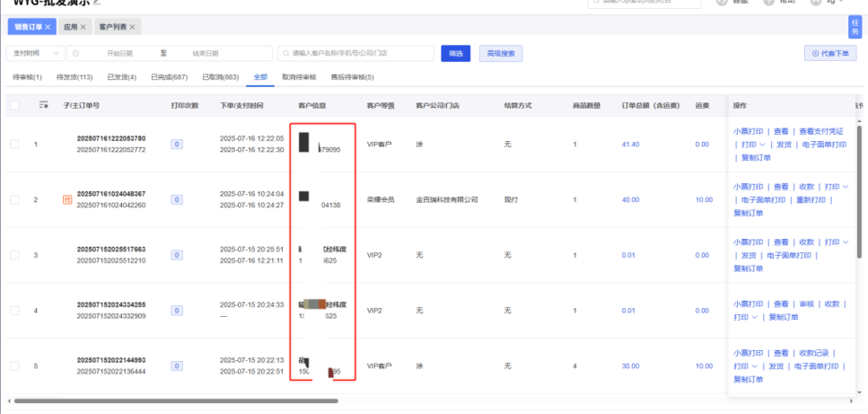
Task: Close the 销售订单 tab
Action: pyautogui.click(x=48, y=28)
